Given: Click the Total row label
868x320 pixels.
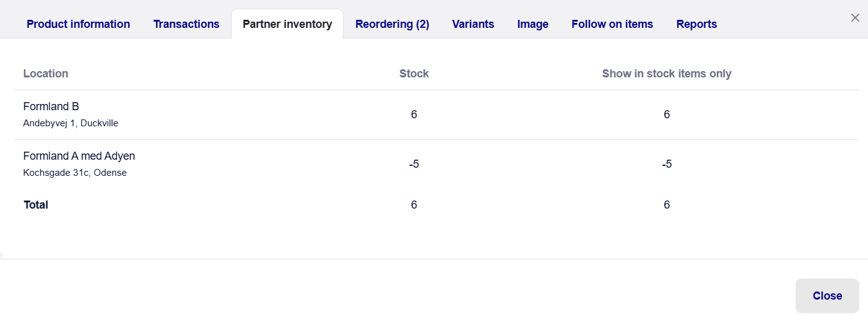Looking at the screenshot, I should [x=36, y=205].
